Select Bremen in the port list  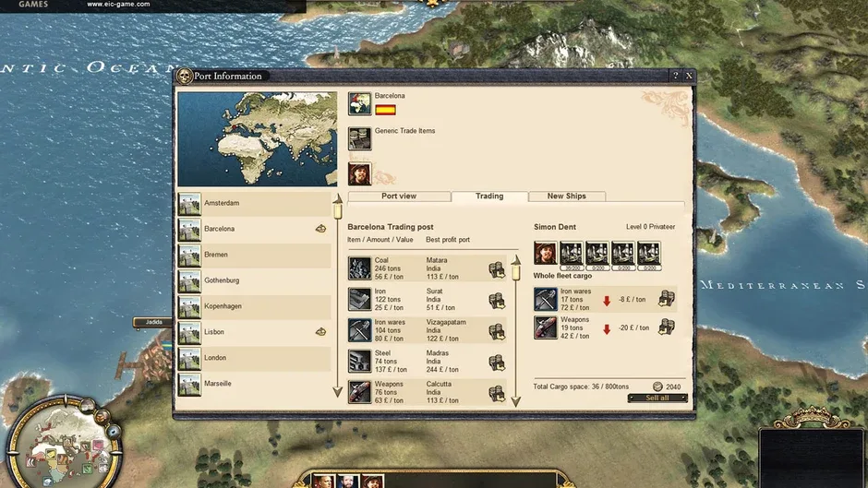click(254, 255)
